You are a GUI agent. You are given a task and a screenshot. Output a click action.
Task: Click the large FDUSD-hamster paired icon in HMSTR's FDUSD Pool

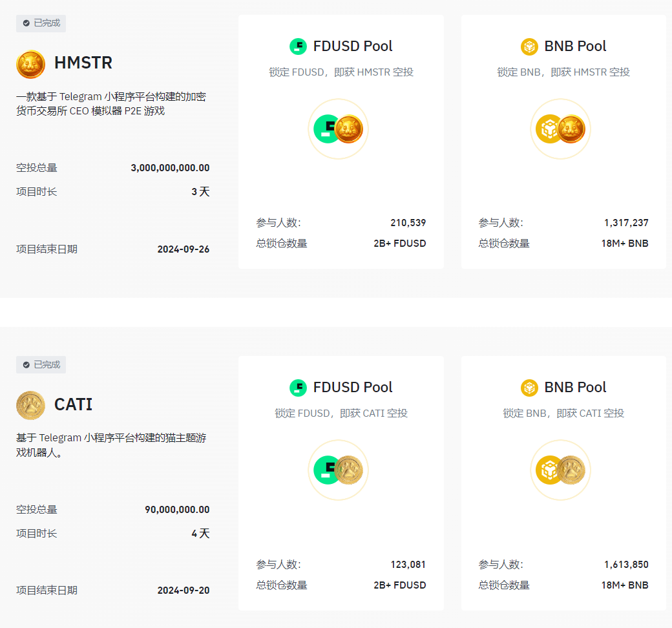[338, 129]
